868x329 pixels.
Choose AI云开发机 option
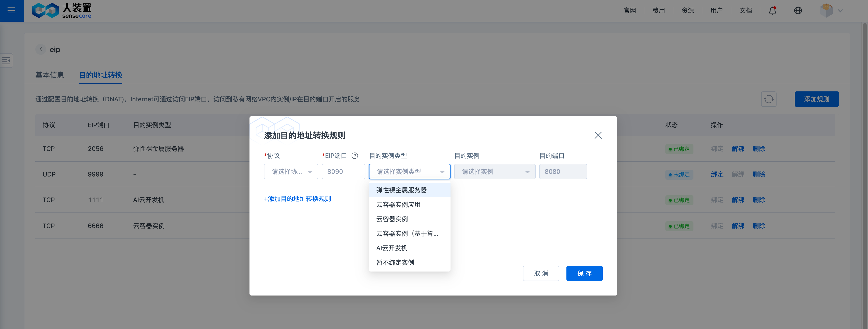(x=391, y=248)
